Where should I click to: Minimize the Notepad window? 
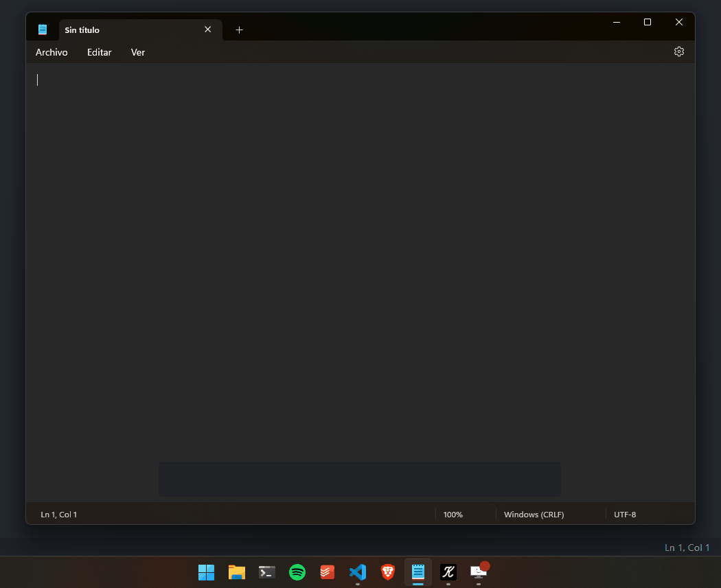(617, 22)
